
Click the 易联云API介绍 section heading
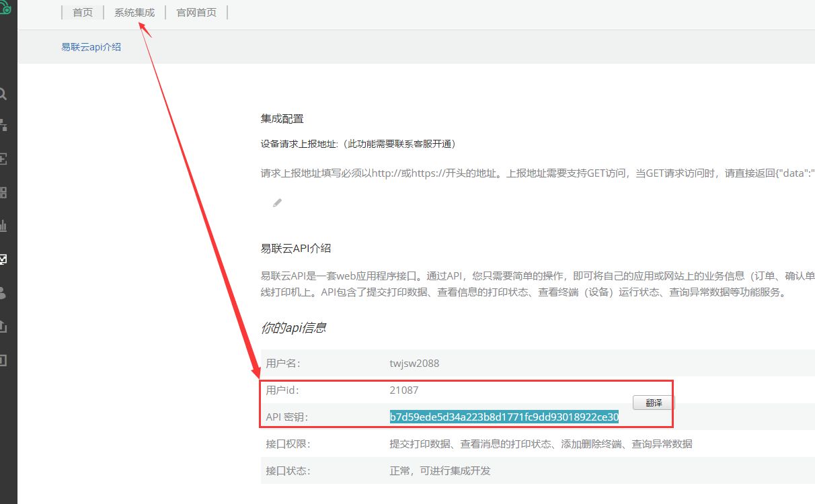point(296,248)
